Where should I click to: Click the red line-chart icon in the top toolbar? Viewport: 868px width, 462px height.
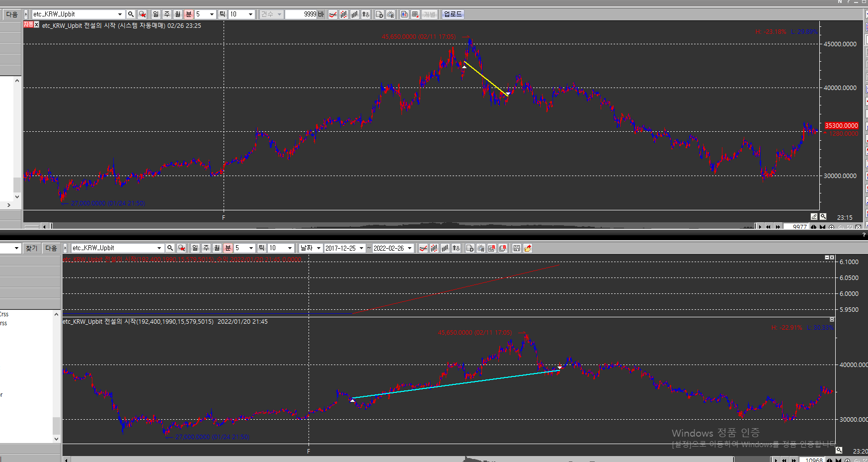(x=333, y=14)
